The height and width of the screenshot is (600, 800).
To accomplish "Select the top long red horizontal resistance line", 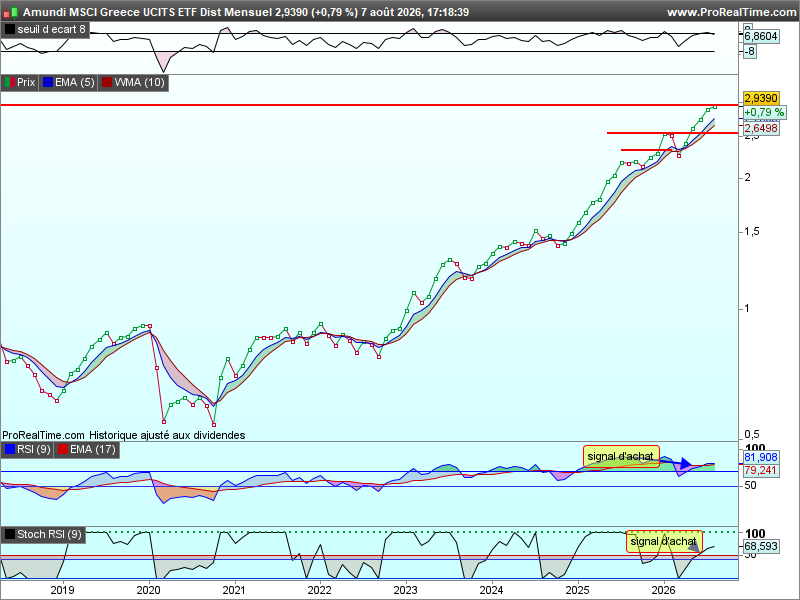I will [369, 105].
